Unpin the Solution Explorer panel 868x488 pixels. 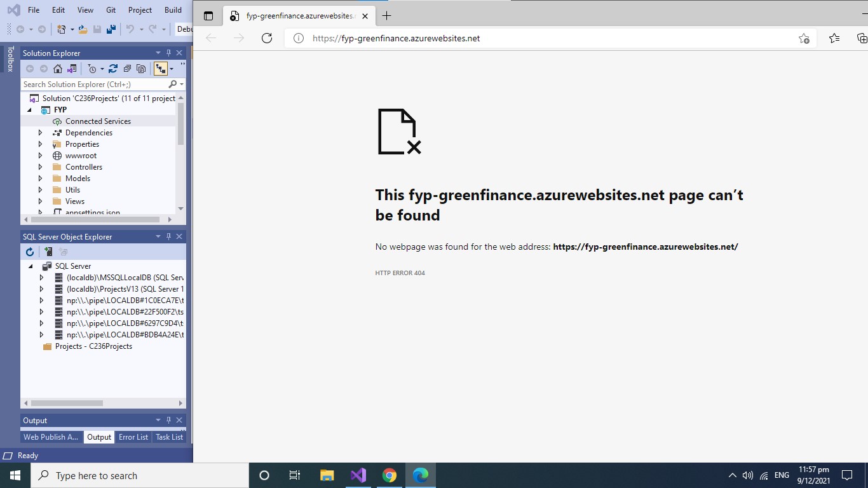tap(168, 53)
